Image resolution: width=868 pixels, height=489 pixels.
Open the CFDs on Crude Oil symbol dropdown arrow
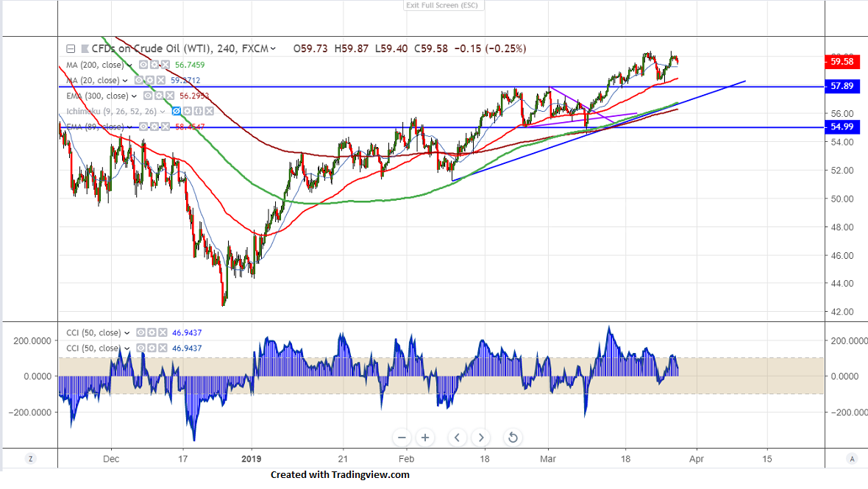tap(273, 49)
